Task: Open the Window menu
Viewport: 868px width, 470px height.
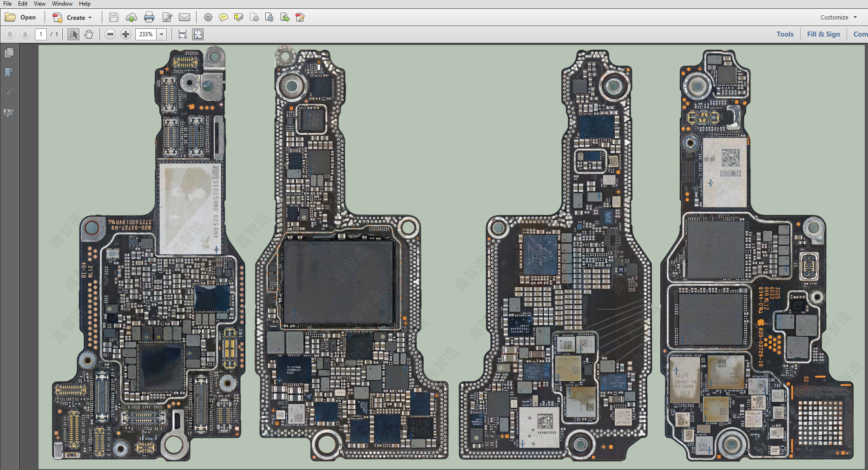Action: click(62, 4)
